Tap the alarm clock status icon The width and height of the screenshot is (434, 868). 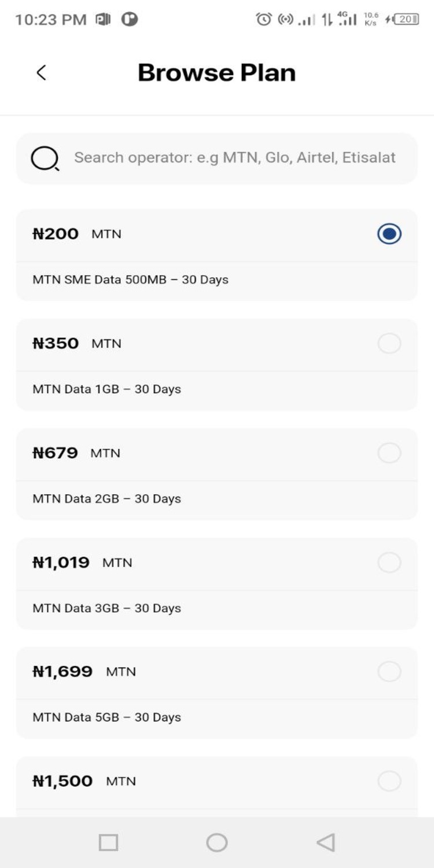[x=263, y=19]
